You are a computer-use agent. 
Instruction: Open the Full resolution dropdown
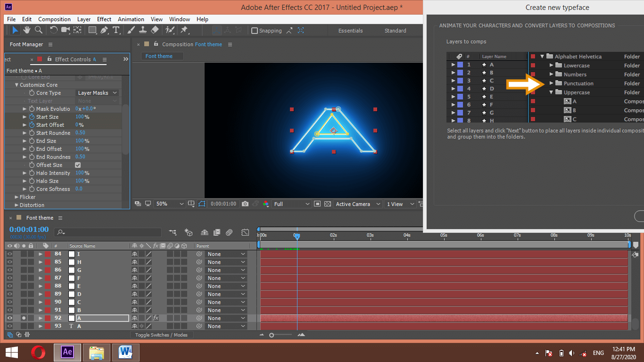coord(291,204)
